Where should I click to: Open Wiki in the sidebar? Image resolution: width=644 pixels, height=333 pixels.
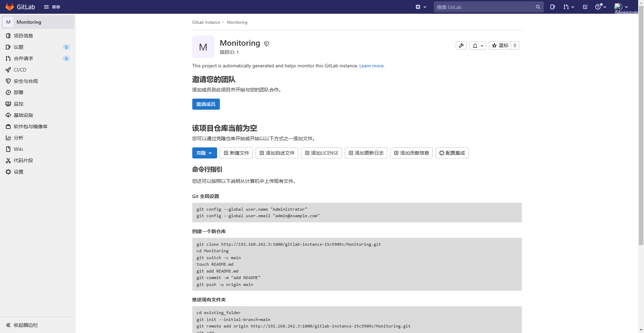click(x=38, y=149)
